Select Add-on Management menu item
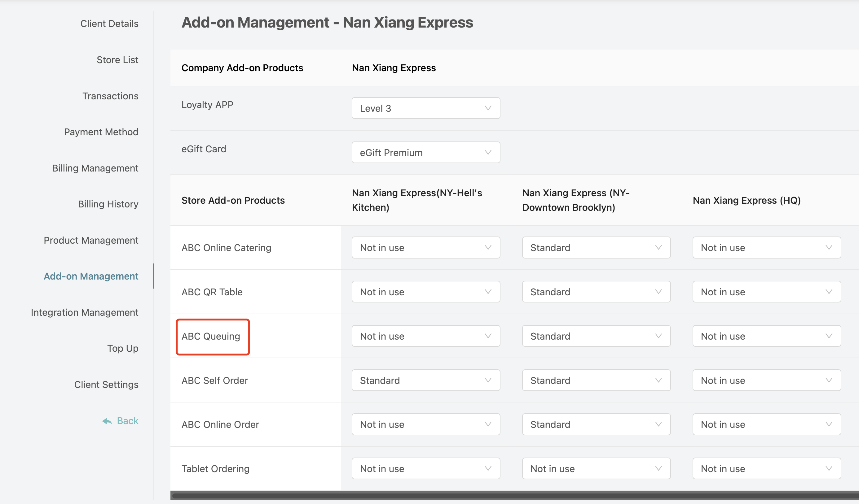 coord(91,276)
